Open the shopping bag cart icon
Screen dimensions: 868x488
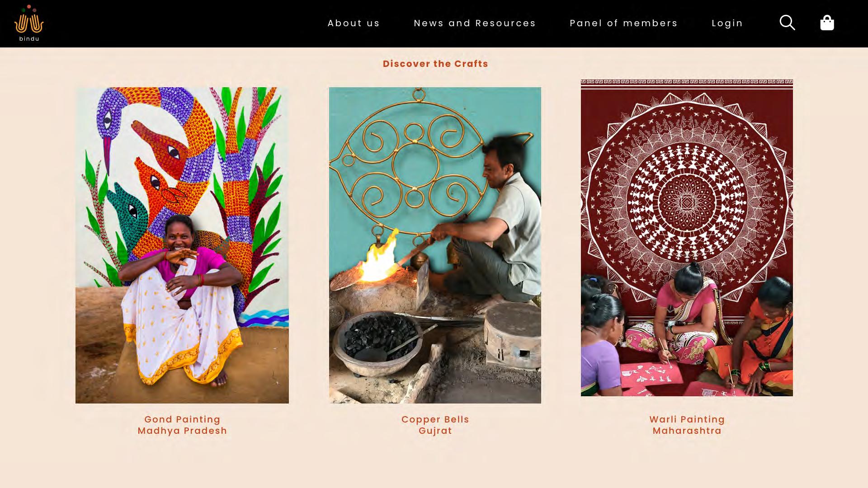click(827, 23)
